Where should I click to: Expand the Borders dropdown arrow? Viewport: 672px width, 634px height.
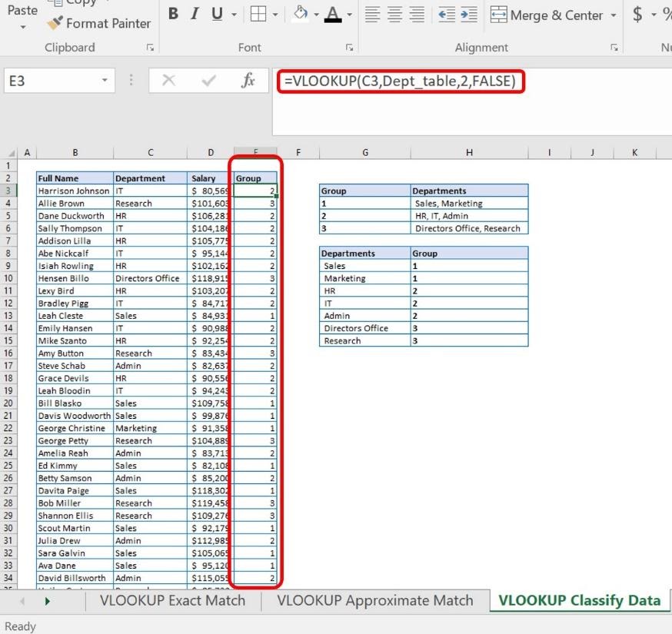click(276, 15)
